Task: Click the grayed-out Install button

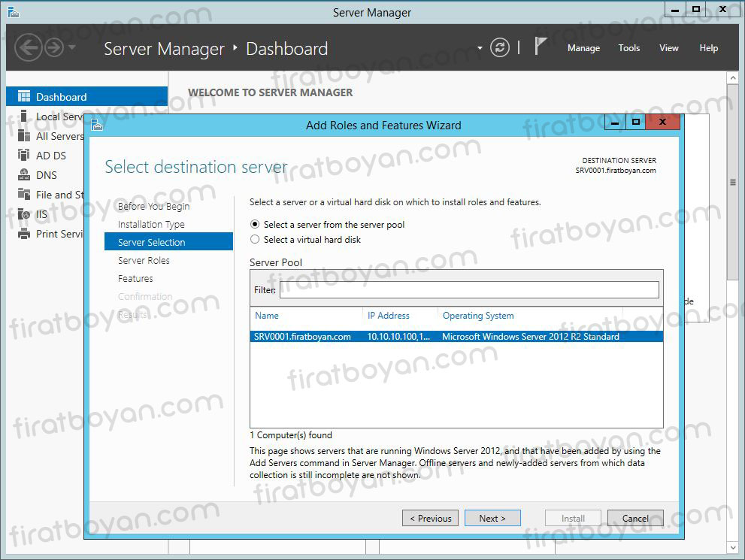Action: 573,518
